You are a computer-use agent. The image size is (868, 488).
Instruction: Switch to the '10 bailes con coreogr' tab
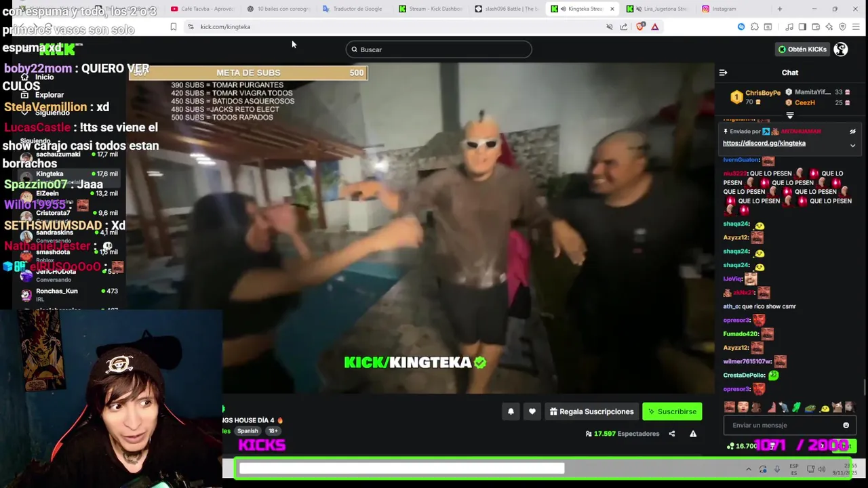(x=279, y=9)
